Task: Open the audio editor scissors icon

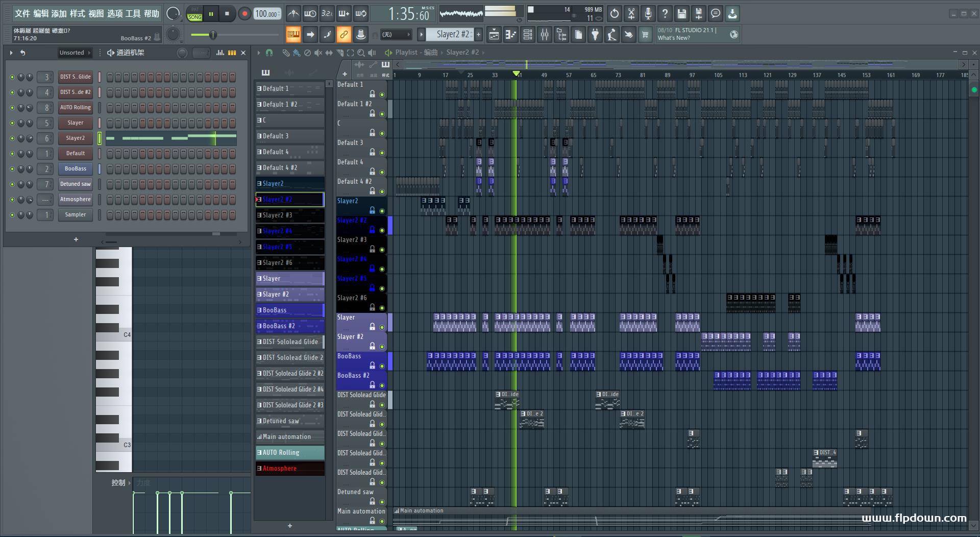Action: [631, 14]
